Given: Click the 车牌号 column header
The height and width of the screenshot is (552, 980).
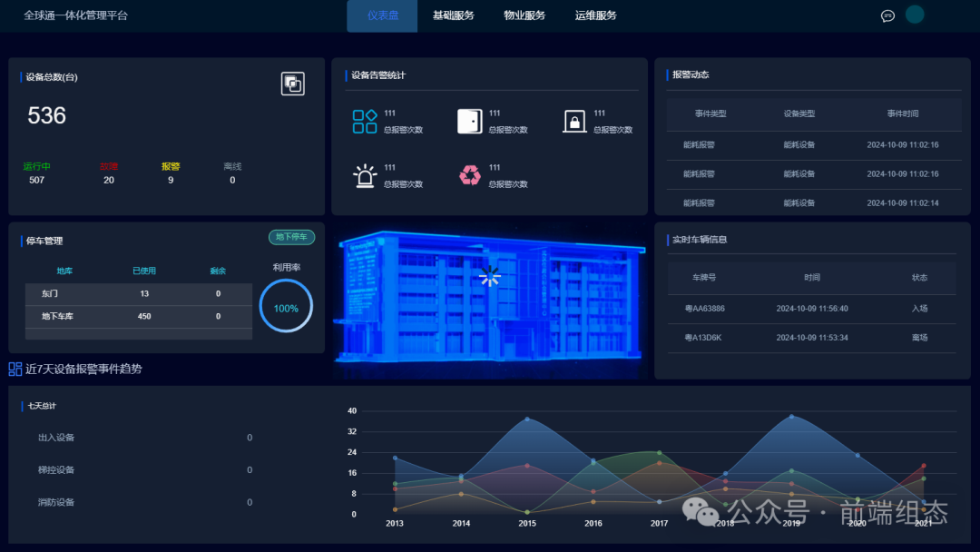Looking at the screenshot, I should click(704, 278).
